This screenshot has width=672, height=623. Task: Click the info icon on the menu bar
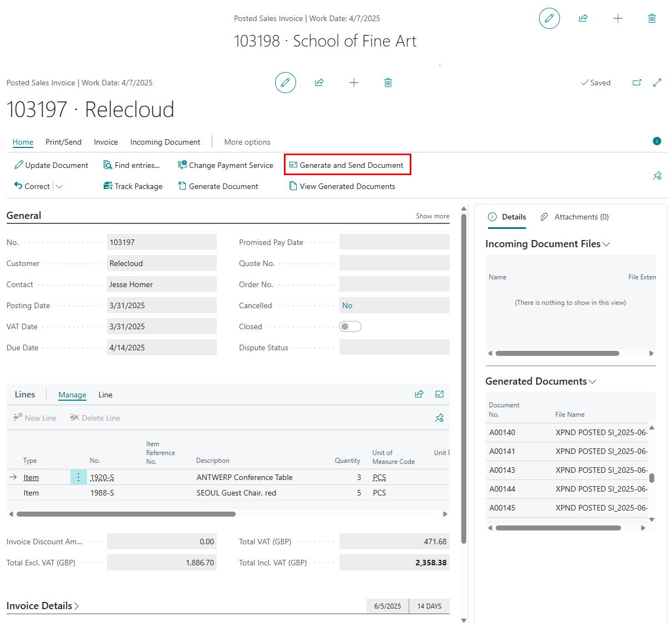point(657,141)
